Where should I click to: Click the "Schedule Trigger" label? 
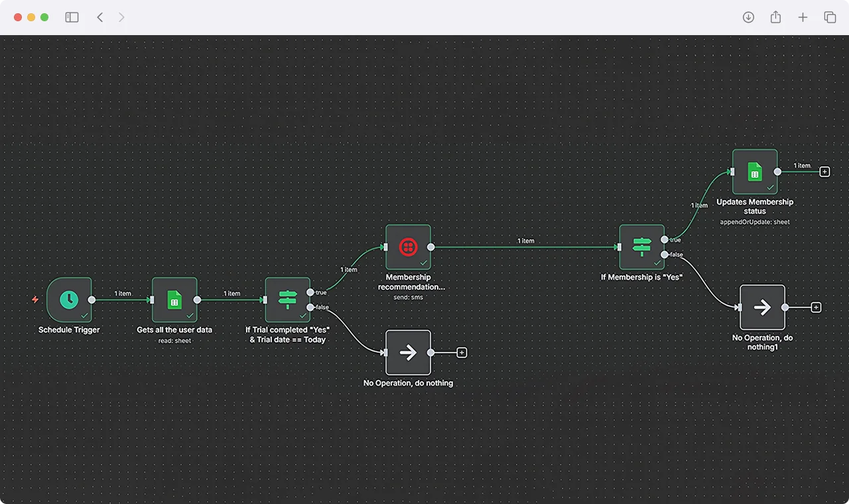click(x=69, y=330)
